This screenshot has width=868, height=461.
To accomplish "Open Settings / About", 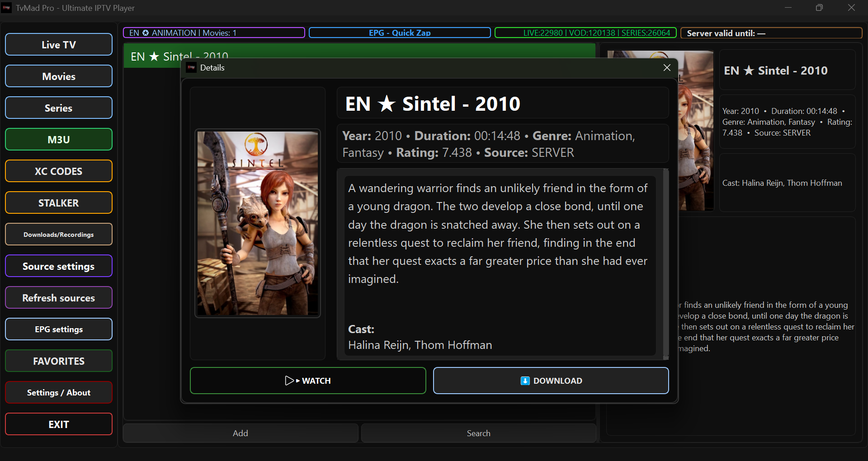I will pos(59,393).
